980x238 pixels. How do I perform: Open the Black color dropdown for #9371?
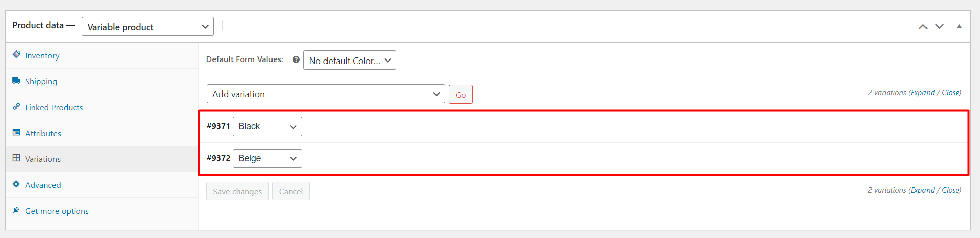[x=267, y=127]
